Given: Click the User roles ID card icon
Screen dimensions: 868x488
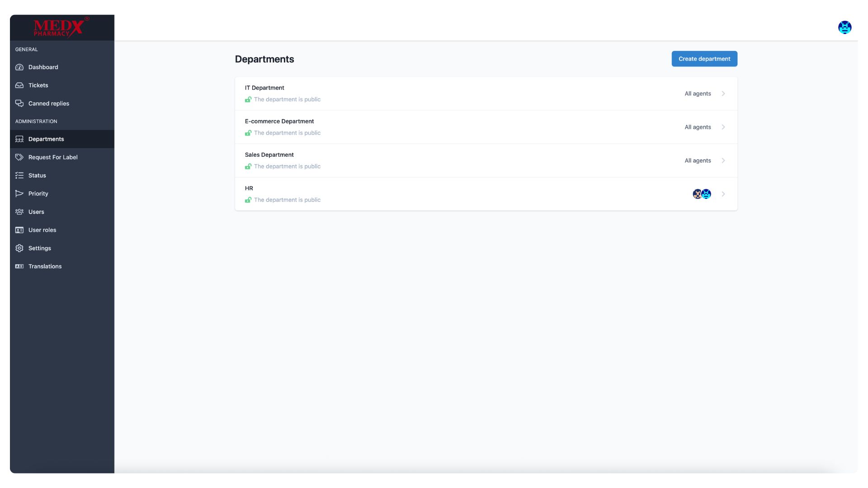Looking at the screenshot, I should pyautogui.click(x=19, y=230).
